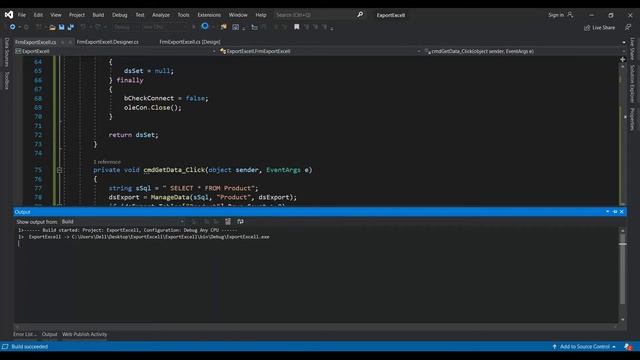Click the yellow folder icon right of the refresh circle
Viewport: 640px width, 360px height.
coord(223,27)
